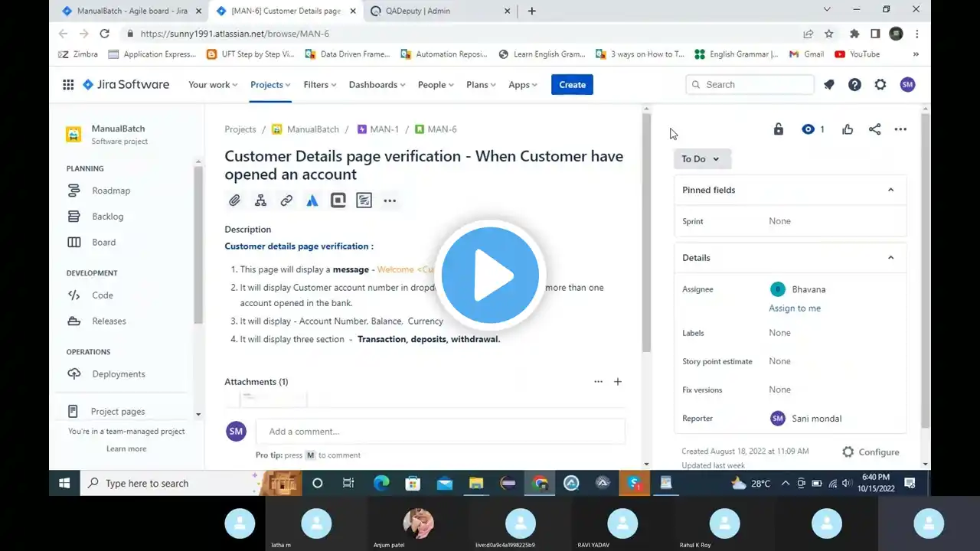Give feedback with thumbs up icon
The width and height of the screenshot is (980, 551).
(x=848, y=129)
